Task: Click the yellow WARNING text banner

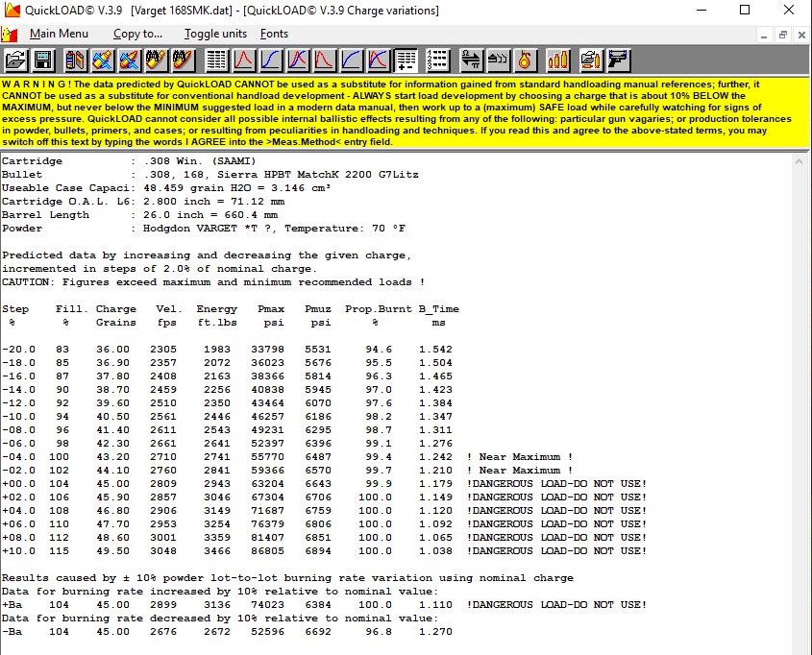Action: [406, 112]
